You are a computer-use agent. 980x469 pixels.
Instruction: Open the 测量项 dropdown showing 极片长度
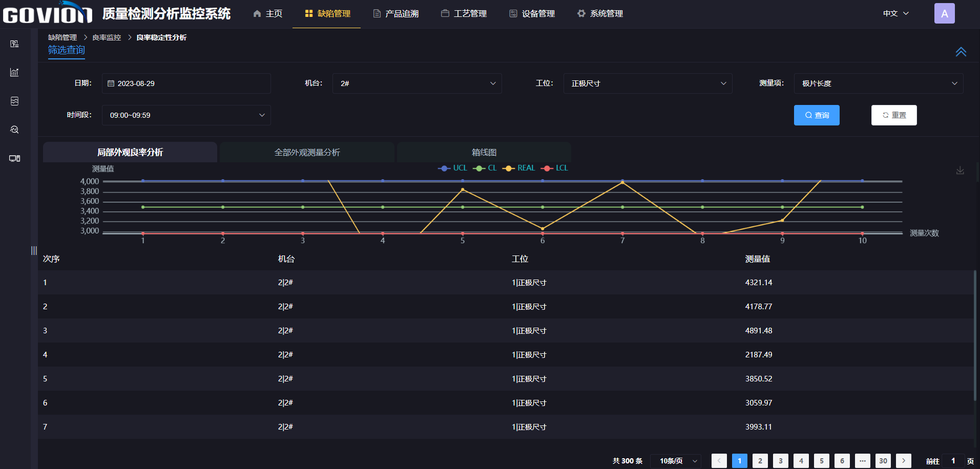click(878, 83)
